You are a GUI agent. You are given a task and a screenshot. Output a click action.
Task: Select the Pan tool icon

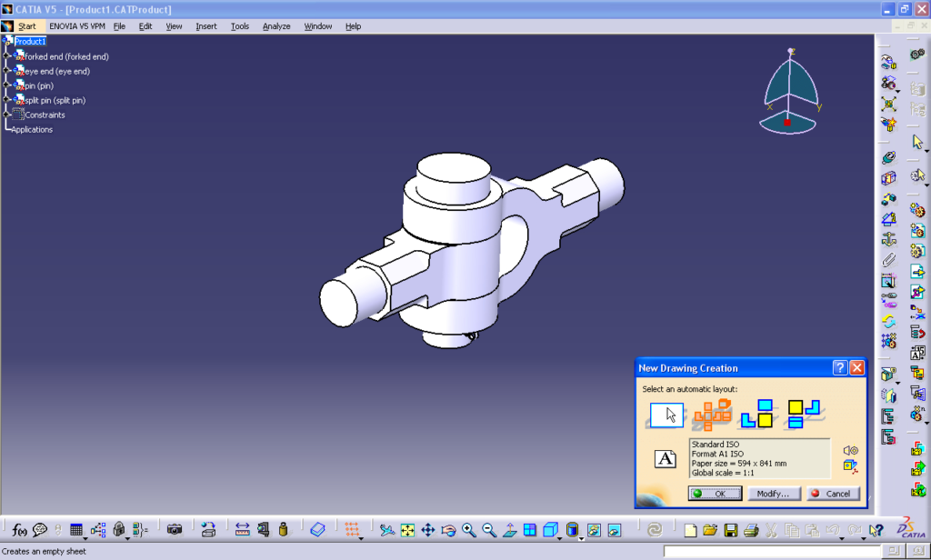[428, 530]
